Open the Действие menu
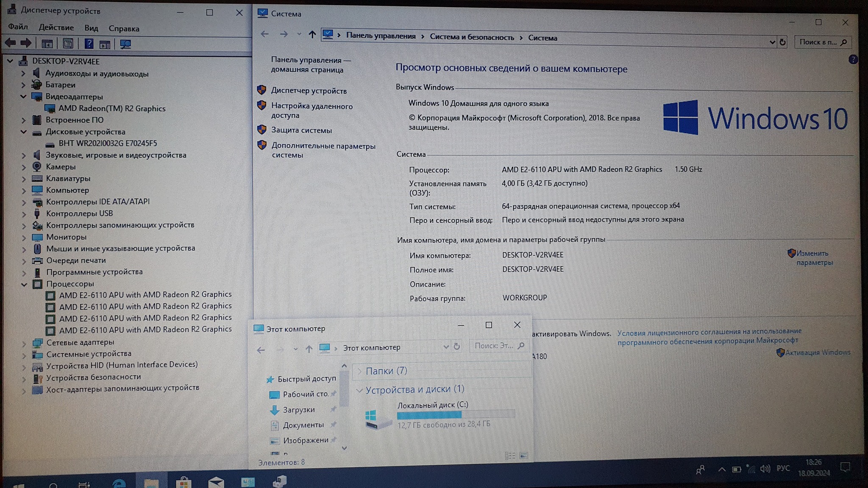This screenshot has width=868, height=488. pyautogui.click(x=56, y=28)
